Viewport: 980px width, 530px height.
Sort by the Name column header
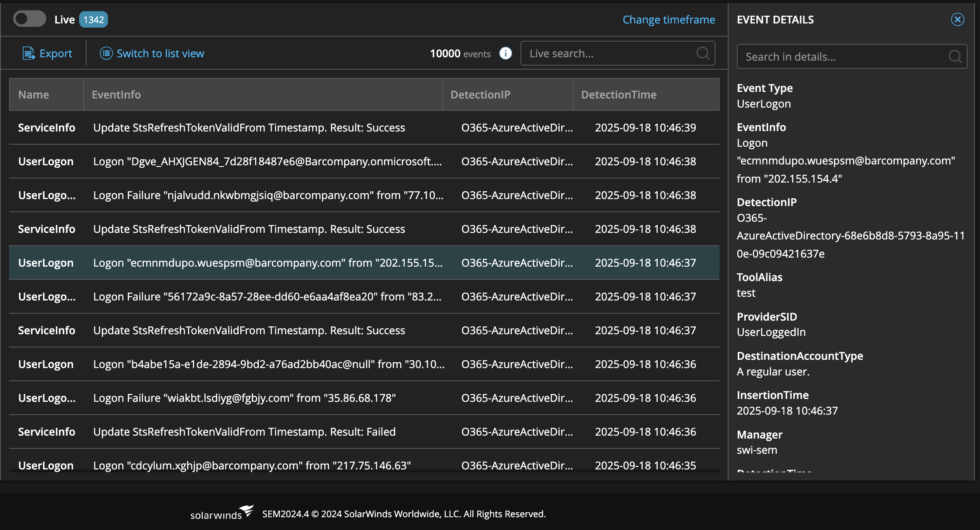(34, 95)
